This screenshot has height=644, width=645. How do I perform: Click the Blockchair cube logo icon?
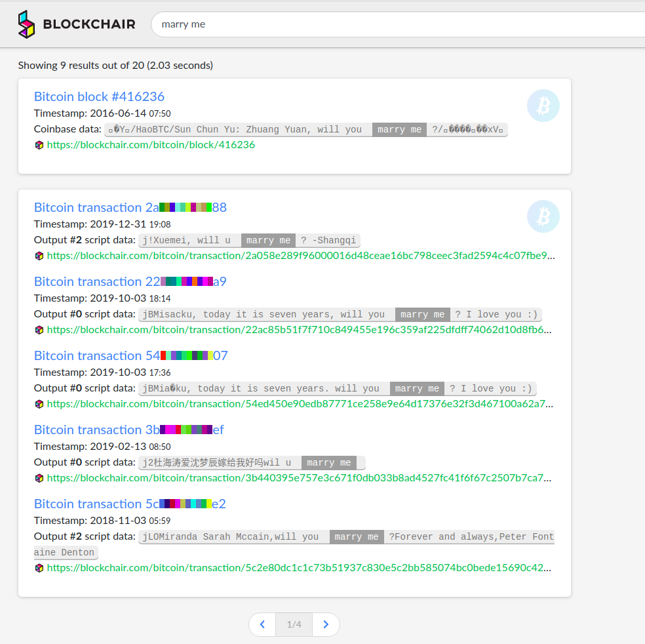pos(26,24)
